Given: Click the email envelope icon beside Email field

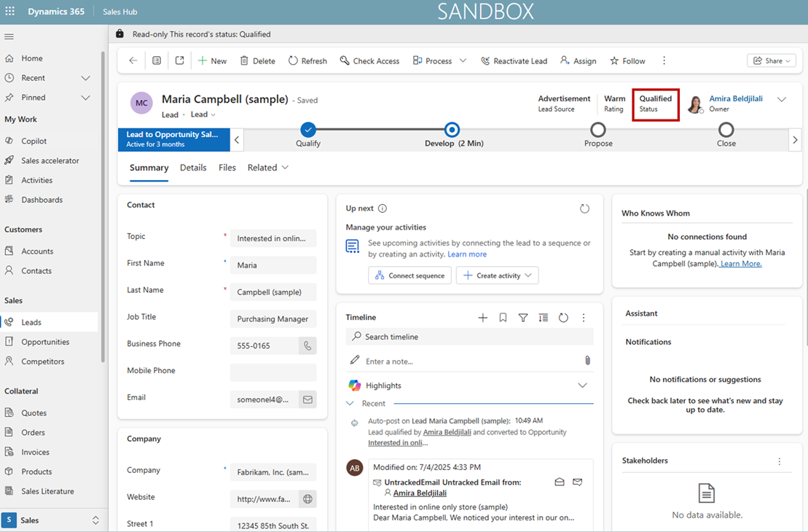Looking at the screenshot, I should [x=307, y=399].
